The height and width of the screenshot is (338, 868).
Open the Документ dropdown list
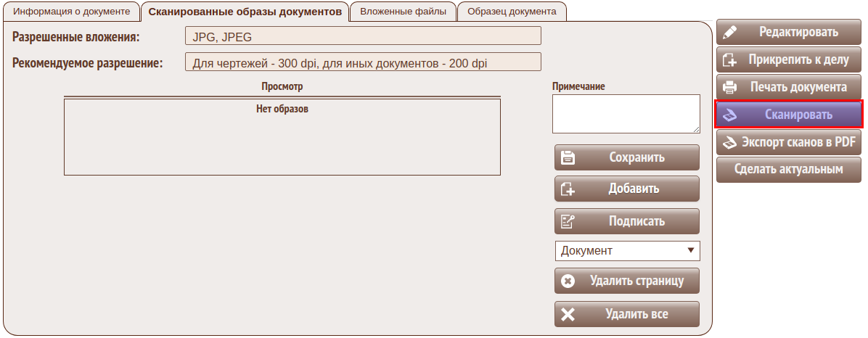pyautogui.click(x=627, y=251)
